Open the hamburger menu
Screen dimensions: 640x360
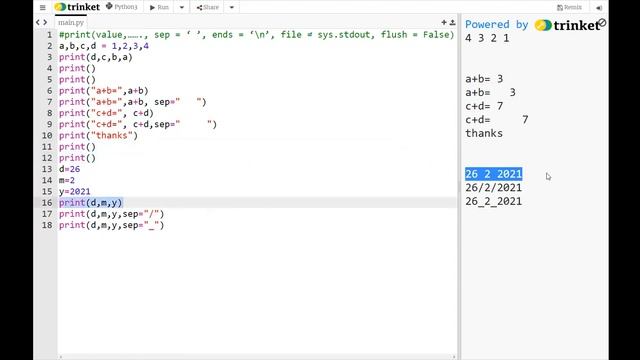[42, 7]
